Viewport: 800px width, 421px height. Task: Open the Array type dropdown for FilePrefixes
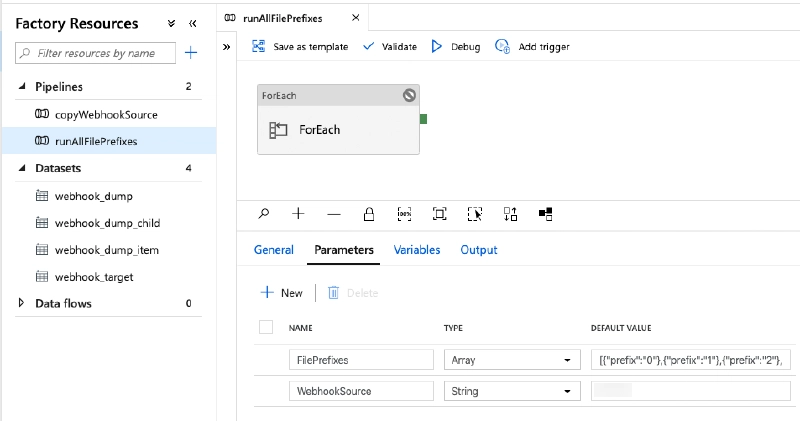pos(512,360)
